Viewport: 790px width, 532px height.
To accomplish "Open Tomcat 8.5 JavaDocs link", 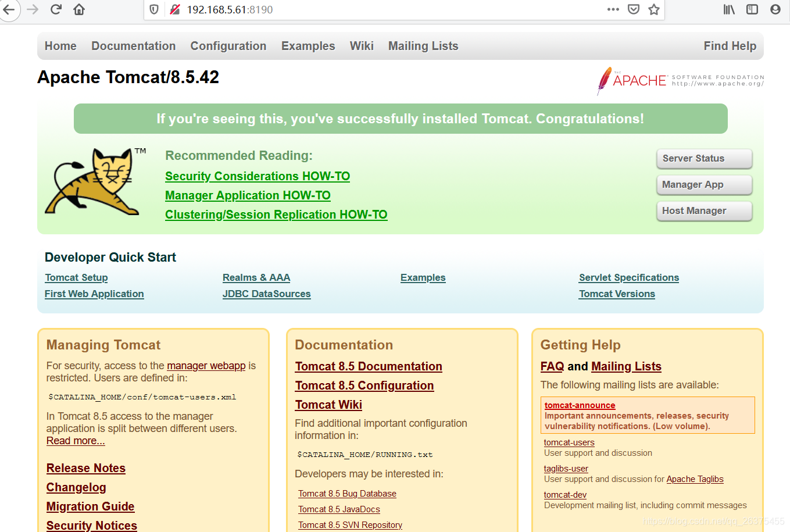I will point(339,509).
